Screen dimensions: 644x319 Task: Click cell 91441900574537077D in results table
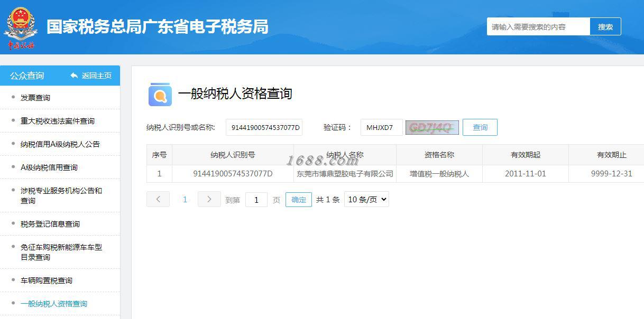tap(233, 174)
